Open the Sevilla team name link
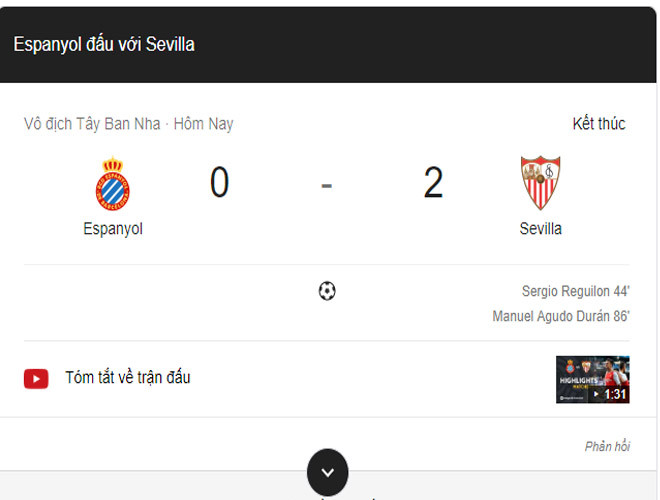The height and width of the screenshot is (500, 660). coord(540,229)
